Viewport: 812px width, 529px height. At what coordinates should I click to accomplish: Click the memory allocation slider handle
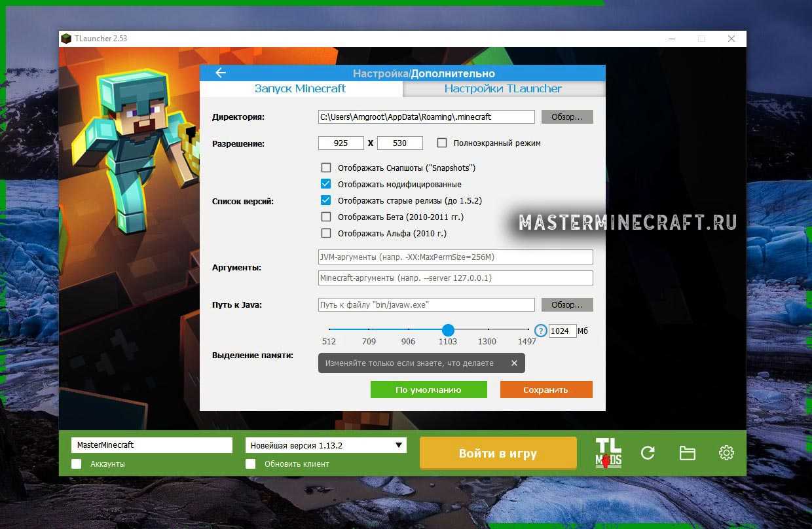[x=448, y=329]
